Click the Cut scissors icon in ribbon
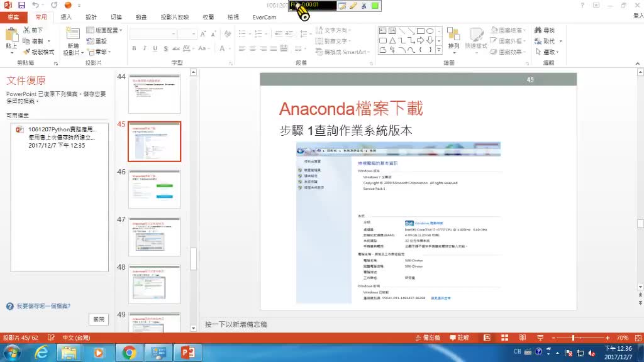644x362 pixels. 26,30
